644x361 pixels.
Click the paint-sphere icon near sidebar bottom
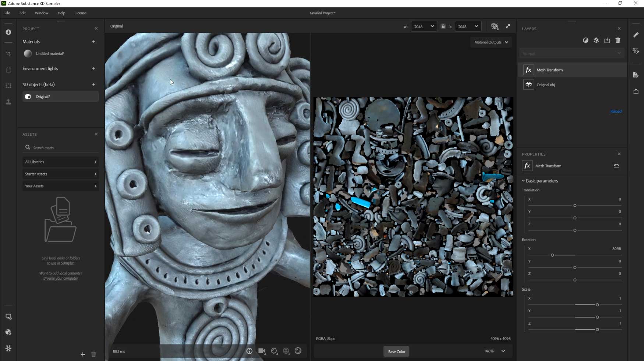8,332
